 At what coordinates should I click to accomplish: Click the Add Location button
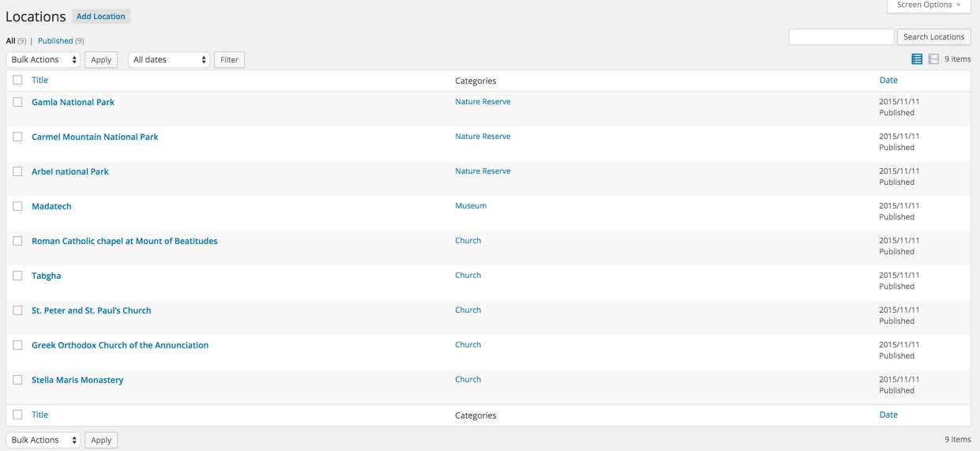tap(101, 17)
